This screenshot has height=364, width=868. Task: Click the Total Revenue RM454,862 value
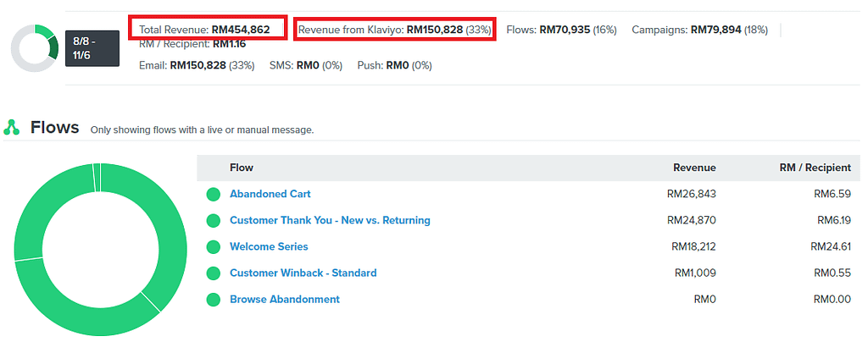click(241, 30)
